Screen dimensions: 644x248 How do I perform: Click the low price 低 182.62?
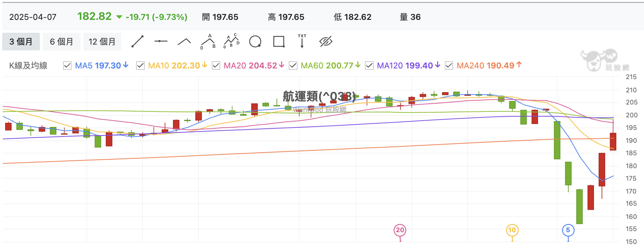(x=353, y=17)
